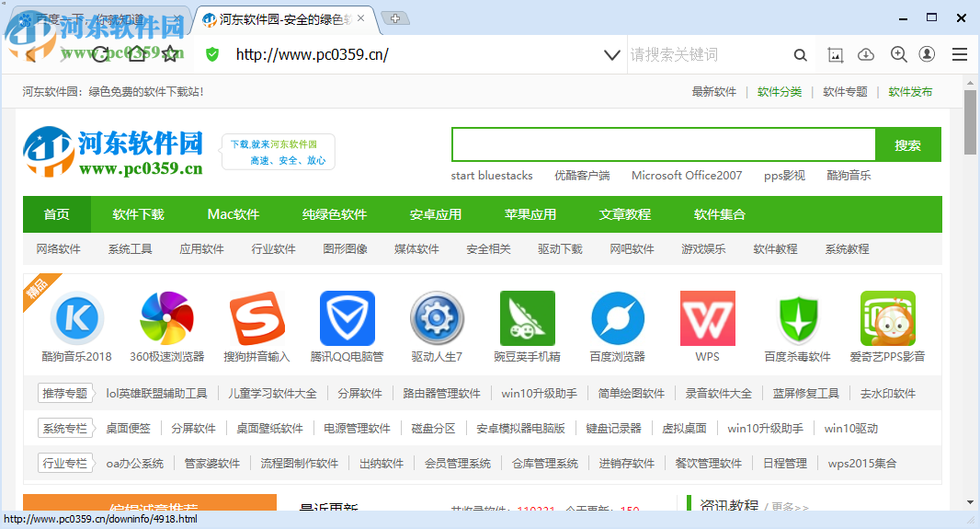Open the 图形图像 category

(345, 249)
